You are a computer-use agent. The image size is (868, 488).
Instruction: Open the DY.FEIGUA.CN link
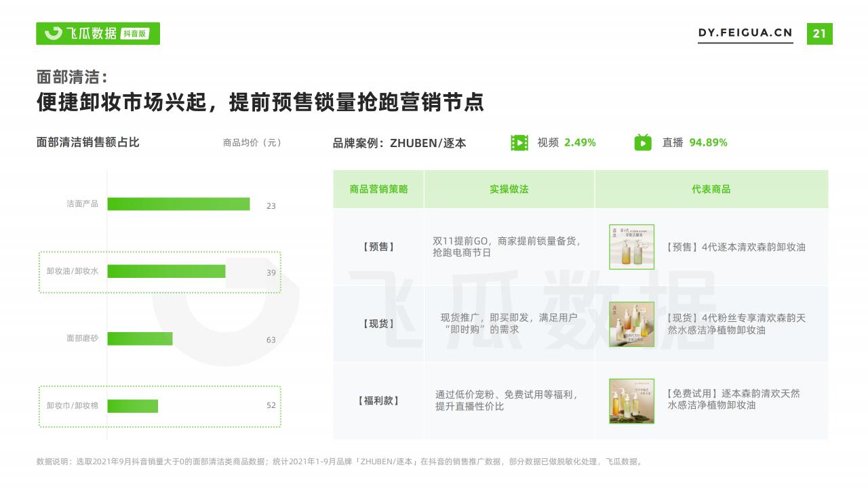coord(745,33)
